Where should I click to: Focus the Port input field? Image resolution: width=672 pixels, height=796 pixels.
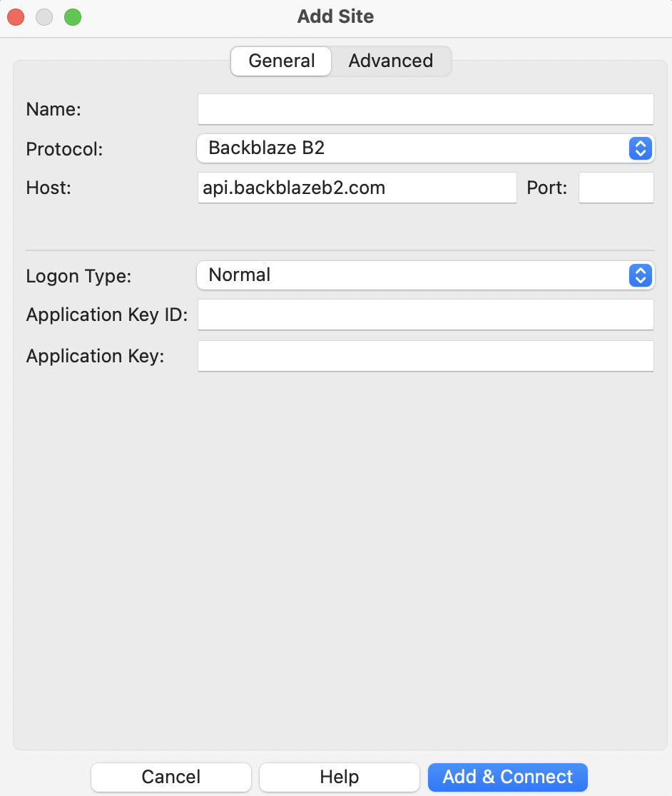click(x=616, y=188)
